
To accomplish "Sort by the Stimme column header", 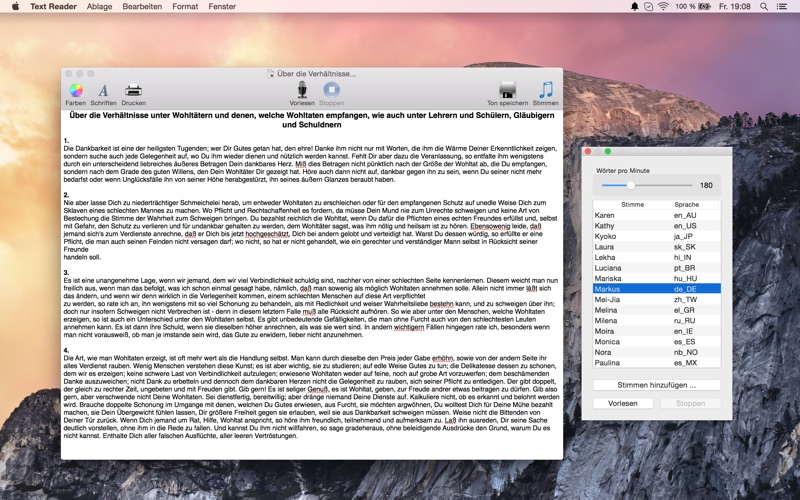I will point(632,204).
